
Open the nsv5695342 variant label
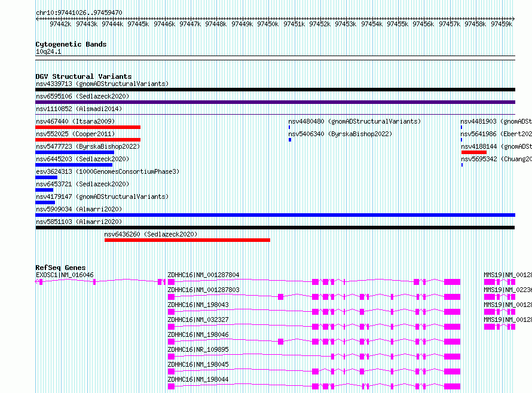coord(496,159)
